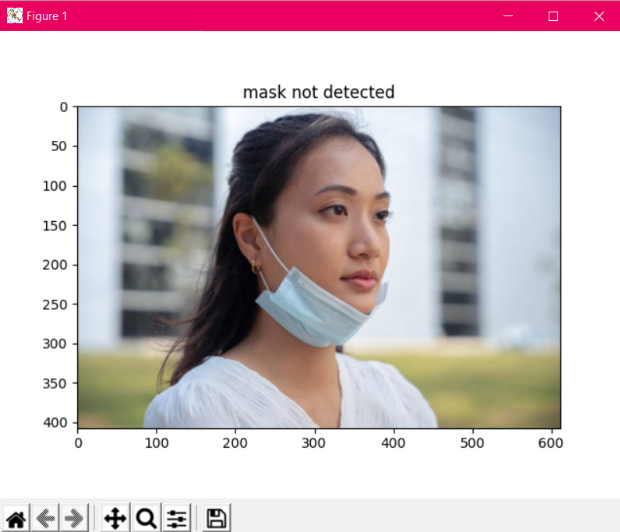Image resolution: width=620 pixels, height=532 pixels.
Task: Go forward to next view arrow
Action: [74, 518]
